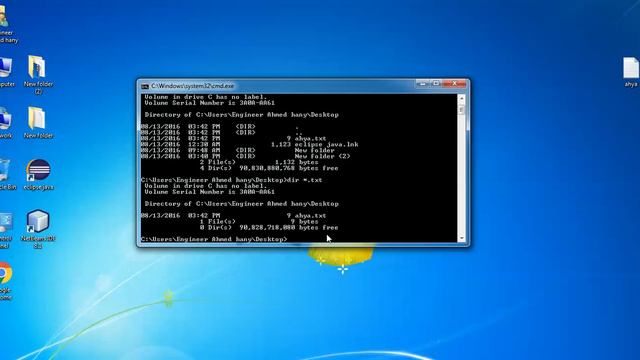The width and height of the screenshot is (640, 360).
Task: Select the Computer desktop icon
Action: [6, 72]
